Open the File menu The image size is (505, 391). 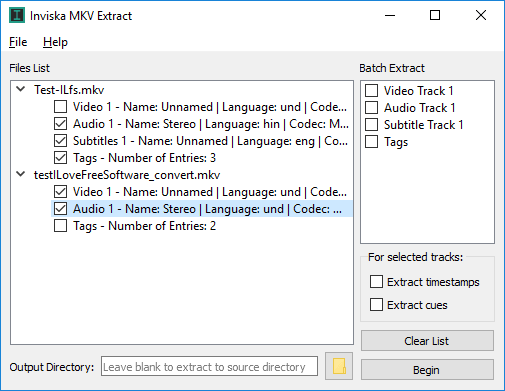(x=18, y=42)
